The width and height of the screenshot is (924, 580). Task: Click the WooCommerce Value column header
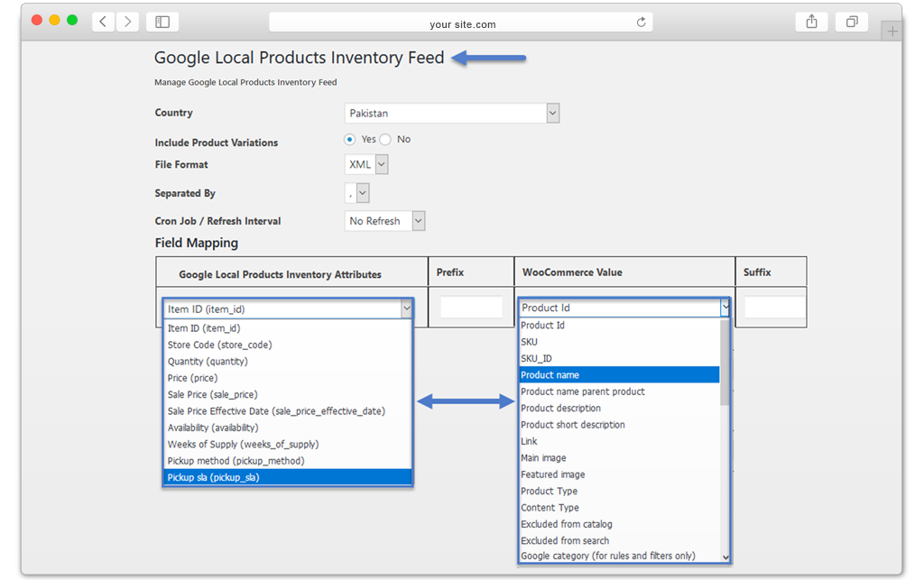[x=572, y=272]
